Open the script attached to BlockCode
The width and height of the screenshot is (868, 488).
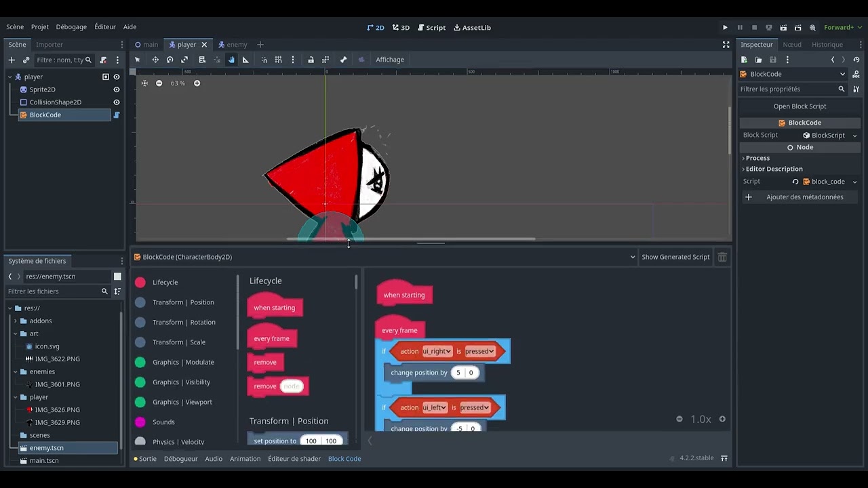pos(116,115)
